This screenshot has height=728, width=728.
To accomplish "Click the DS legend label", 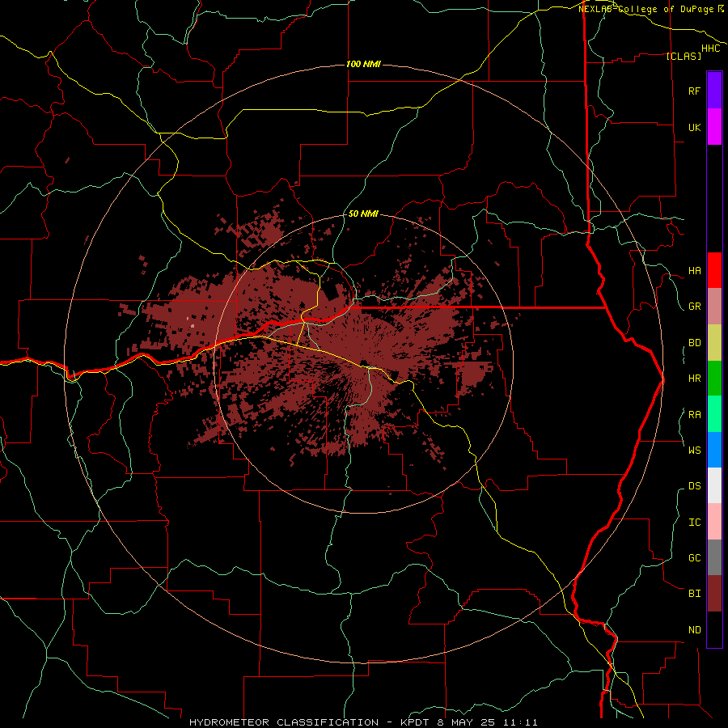I will point(694,486).
